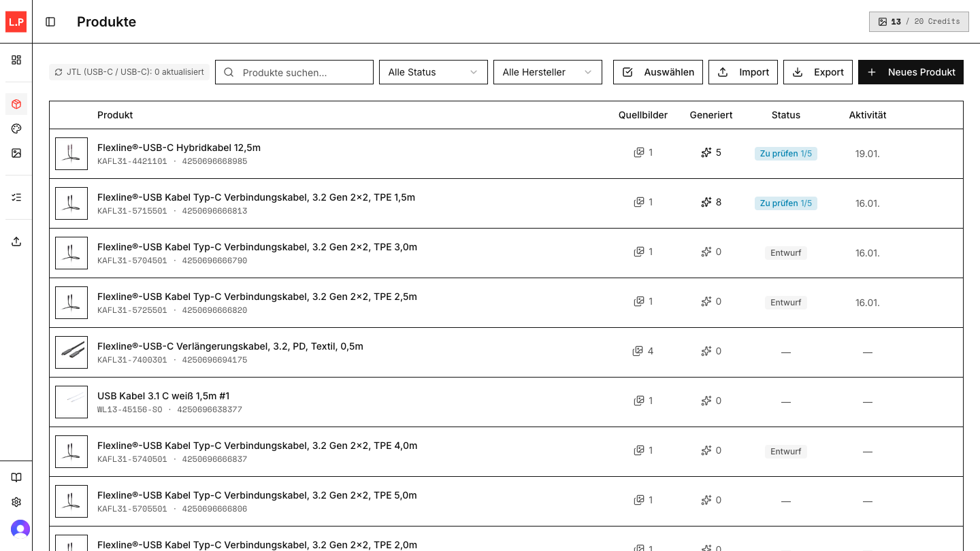Toggle the sidebar panel icon
This screenshot has width=980, height=551.
50,22
